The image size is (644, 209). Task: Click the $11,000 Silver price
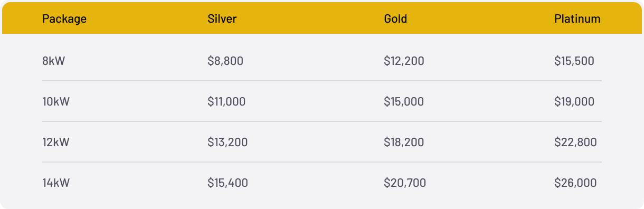click(x=227, y=102)
